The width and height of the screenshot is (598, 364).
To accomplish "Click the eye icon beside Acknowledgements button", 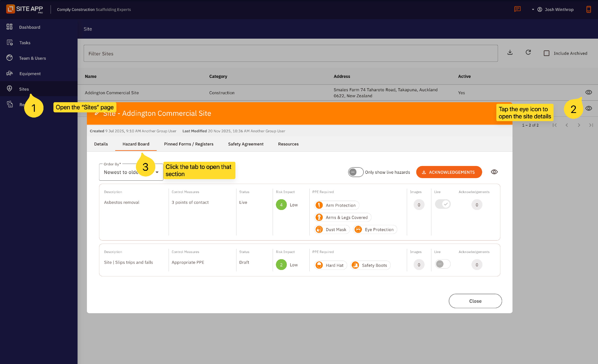I will click(x=494, y=172).
